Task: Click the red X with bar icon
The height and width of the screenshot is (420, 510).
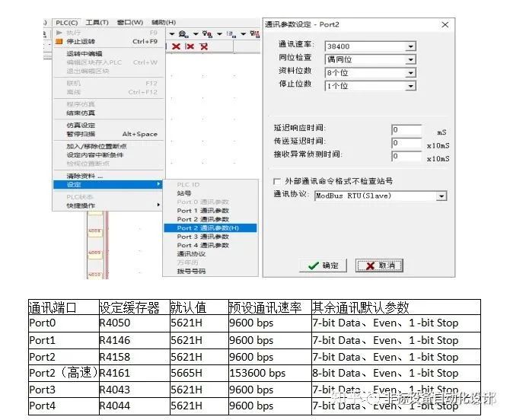Action: coord(190,46)
